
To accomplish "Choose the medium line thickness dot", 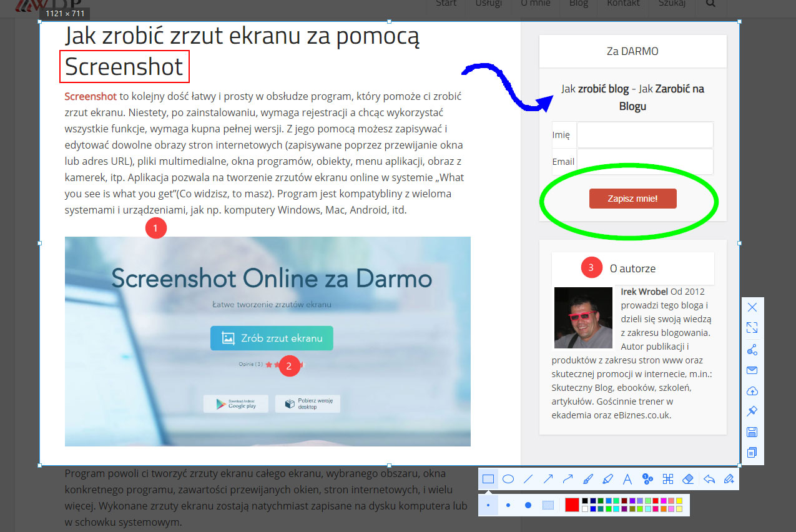I will [x=508, y=505].
